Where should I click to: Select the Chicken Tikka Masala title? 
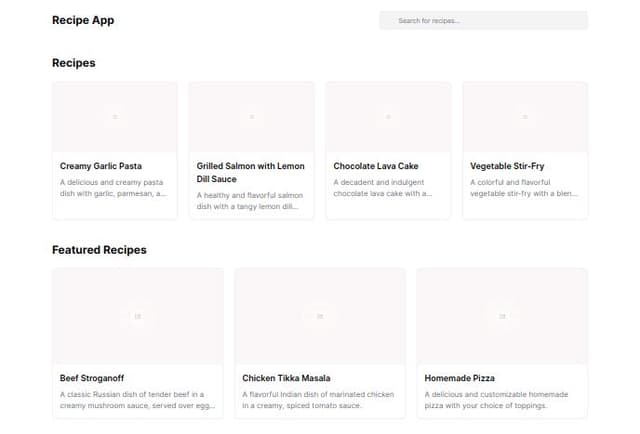286,379
